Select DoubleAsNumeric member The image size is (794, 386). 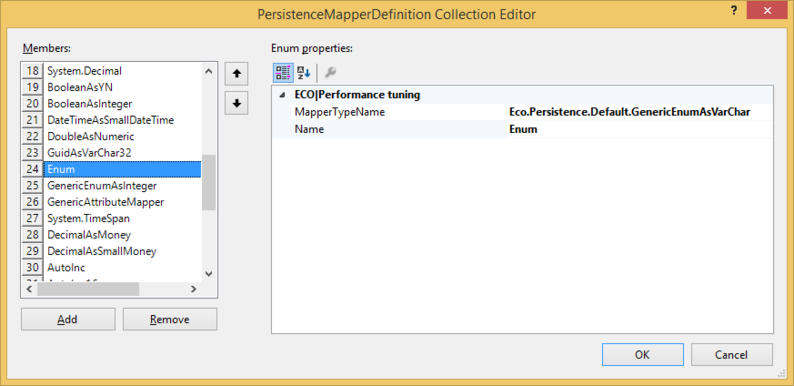click(x=122, y=136)
